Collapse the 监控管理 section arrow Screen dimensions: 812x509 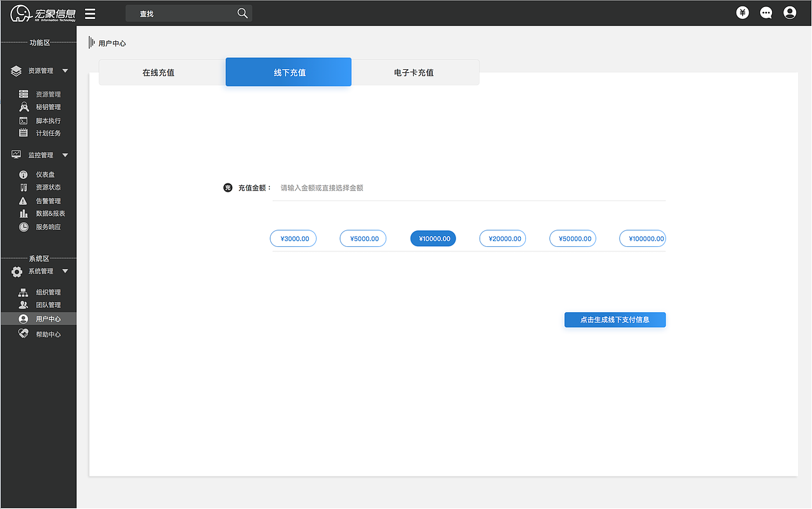point(65,155)
